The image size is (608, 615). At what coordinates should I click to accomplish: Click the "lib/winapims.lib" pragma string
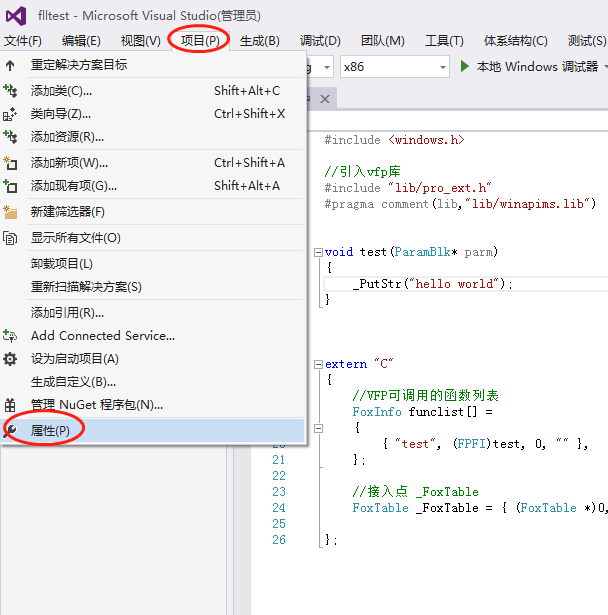point(527,204)
